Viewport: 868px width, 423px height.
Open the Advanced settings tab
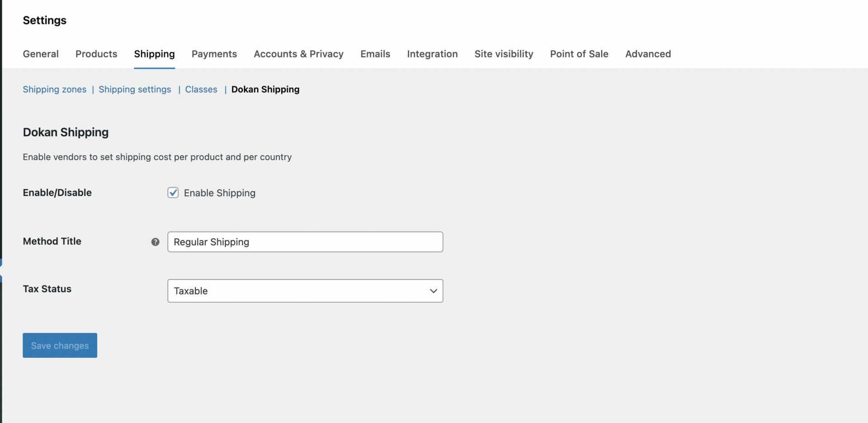(x=648, y=54)
